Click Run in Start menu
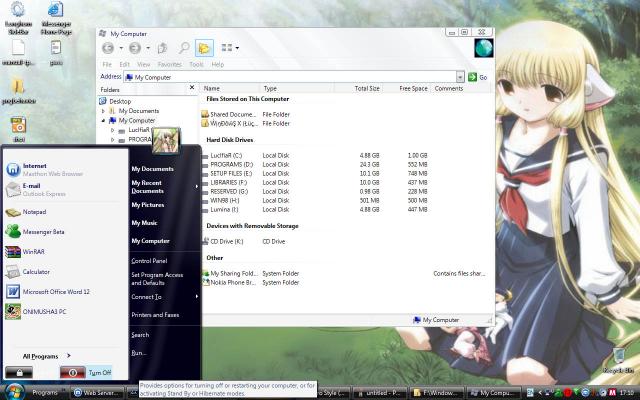Screen dimensions: 640x400 pos(138,353)
